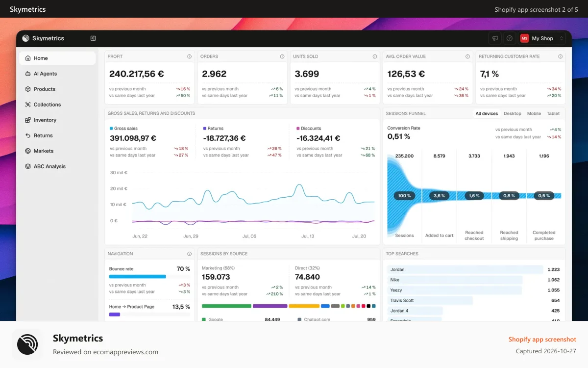This screenshot has width=588, height=368.
Task: Show info for Avg. Order Value card
Action: click(467, 56)
